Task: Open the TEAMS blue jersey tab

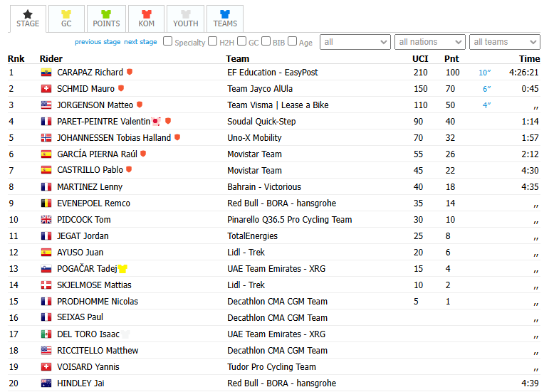Action: pyautogui.click(x=225, y=19)
